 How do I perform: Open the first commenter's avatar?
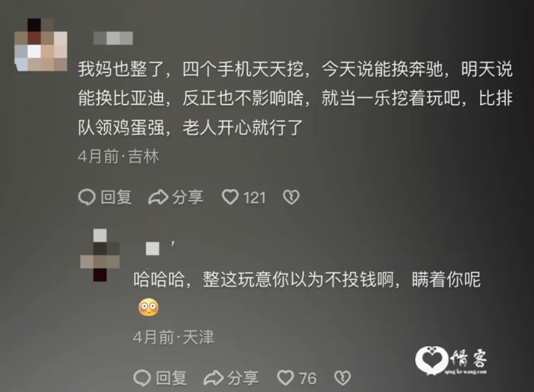[x=41, y=44]
